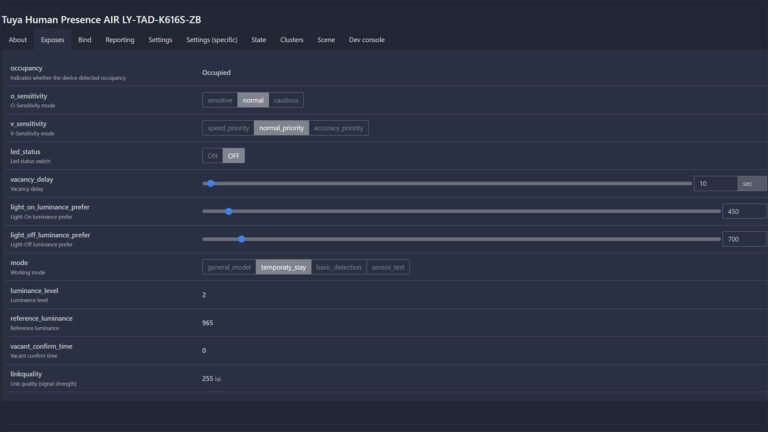This screenshot has height=432, width=768.
Task: Click the light_on_luminance_prefer slider handle
Action: [229, 211]
